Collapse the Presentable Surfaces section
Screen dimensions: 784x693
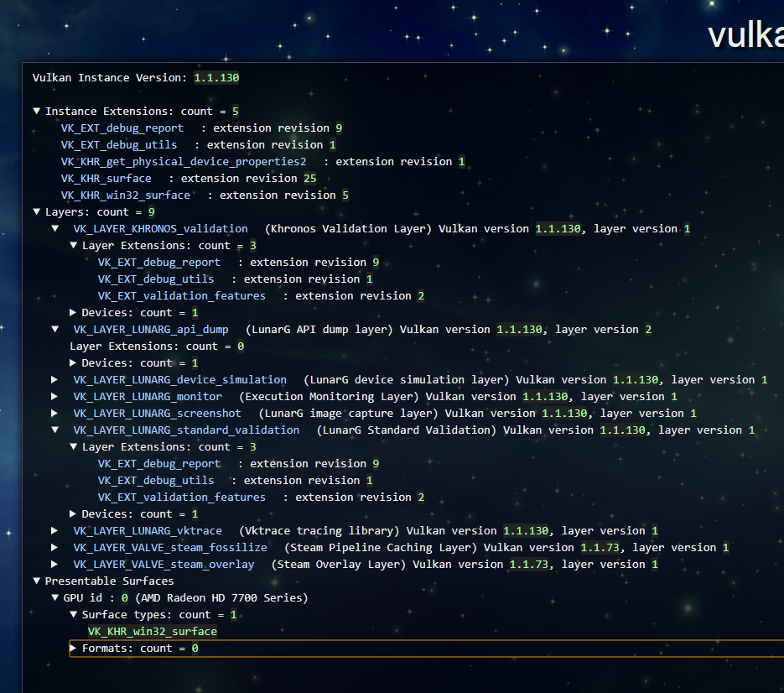click(x=36, y=581)
